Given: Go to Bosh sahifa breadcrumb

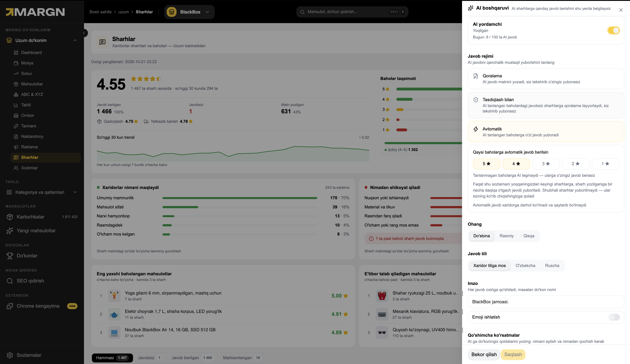Looking at the screenshot, I should pyautogui.click(x=100, y=12).
